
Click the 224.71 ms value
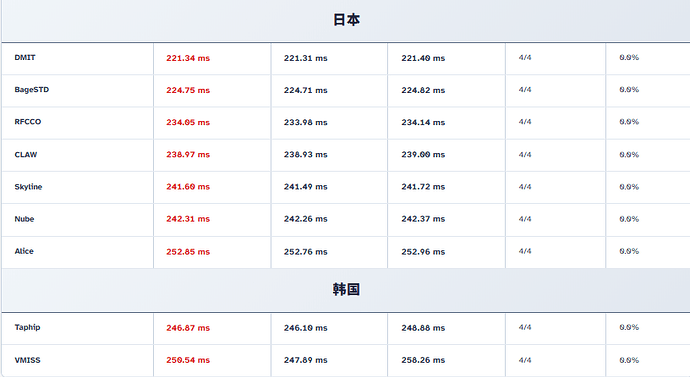(305, 90)
